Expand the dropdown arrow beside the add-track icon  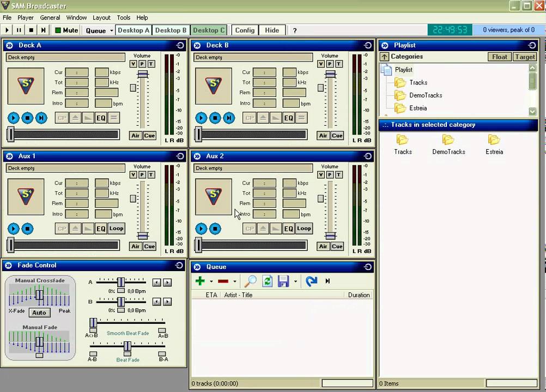point(211,281)
